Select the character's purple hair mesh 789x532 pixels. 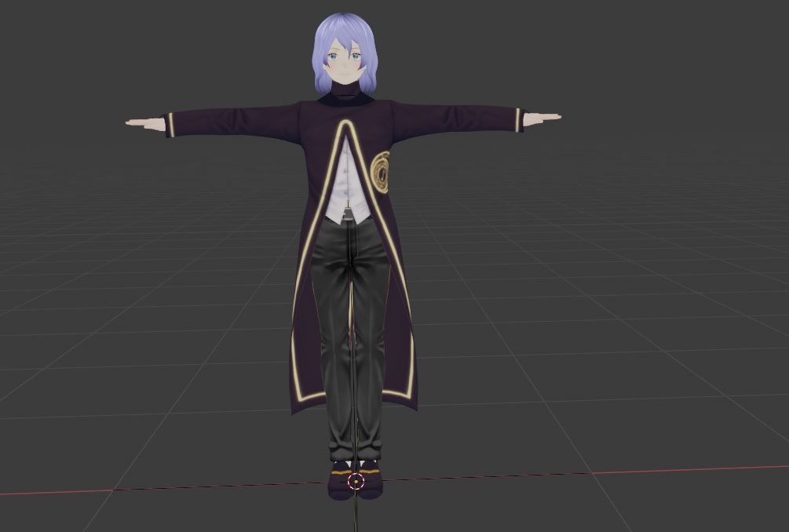click(x=345, y=30)
